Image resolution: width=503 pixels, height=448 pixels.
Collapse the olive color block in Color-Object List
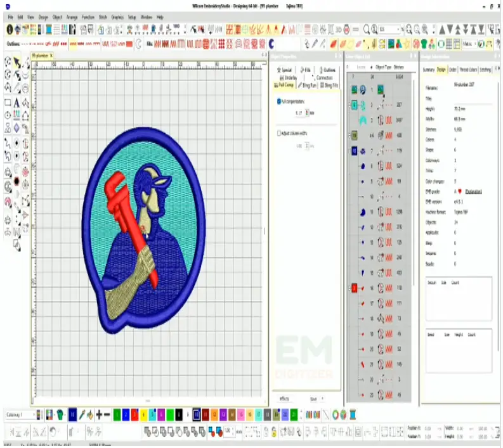349,135
